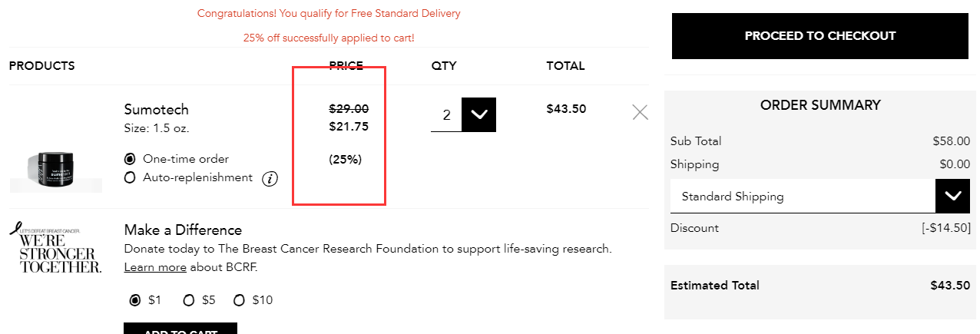The width and height of the screenshot is (980, 334).
Task: Click the quantity value 2 field
Action: (446, 115)
